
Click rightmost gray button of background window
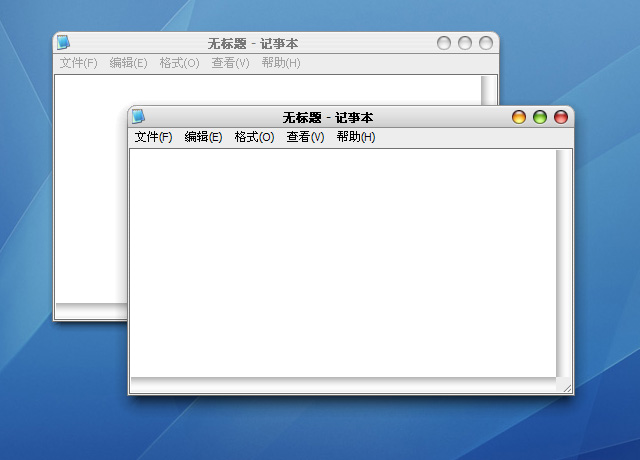[486, 43]
